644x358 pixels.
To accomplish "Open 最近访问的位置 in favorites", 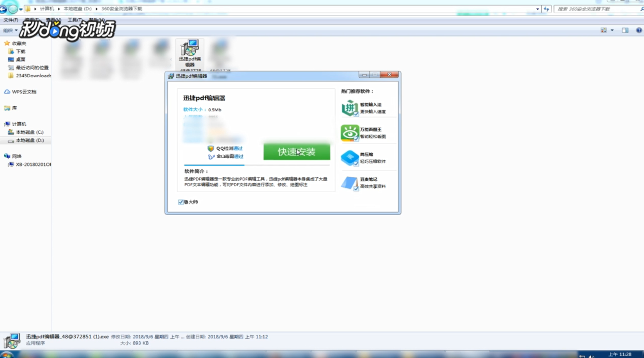I will pyautogui.click(x=32, y=68).
